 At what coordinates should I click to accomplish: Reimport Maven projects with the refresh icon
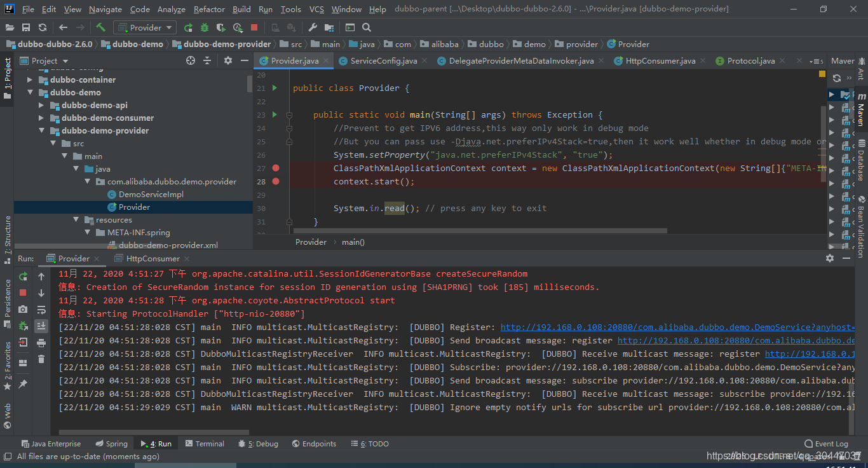tap(837, 78)
